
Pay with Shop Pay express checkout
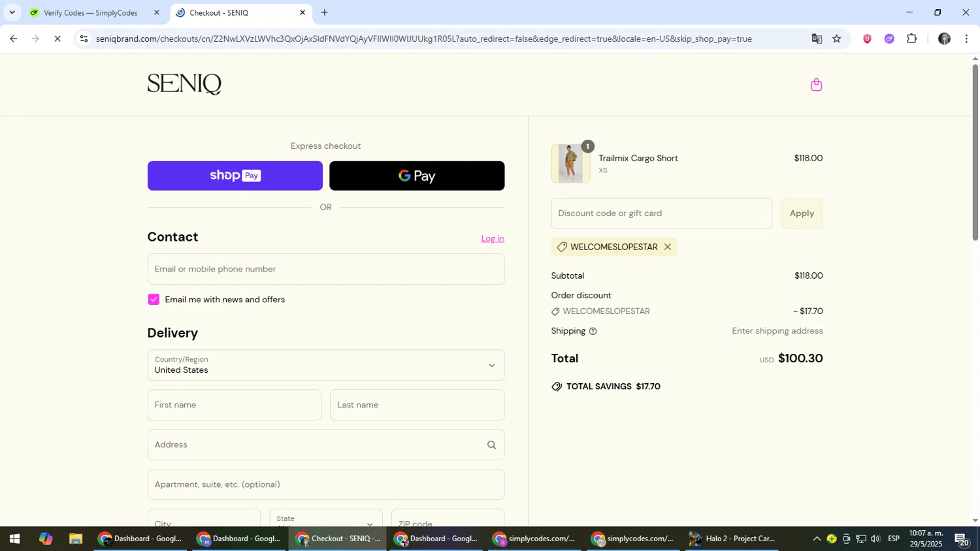click(235, 176)
